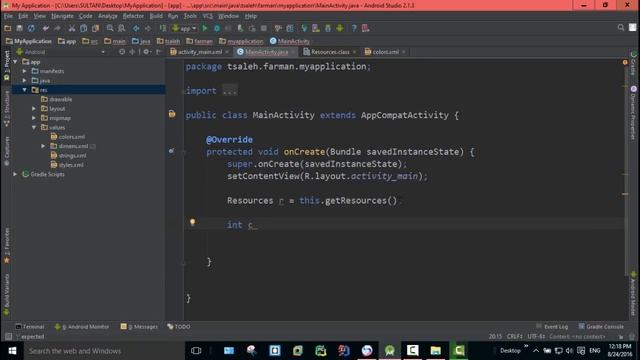
Task: Expand the layout folder arrow
Action: click(x=34, y=109)
